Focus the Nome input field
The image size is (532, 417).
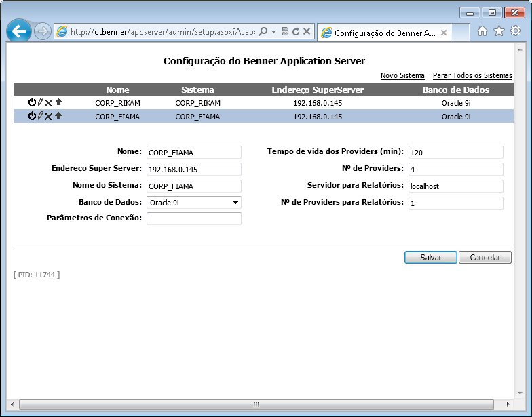click(x=194, y=152)
